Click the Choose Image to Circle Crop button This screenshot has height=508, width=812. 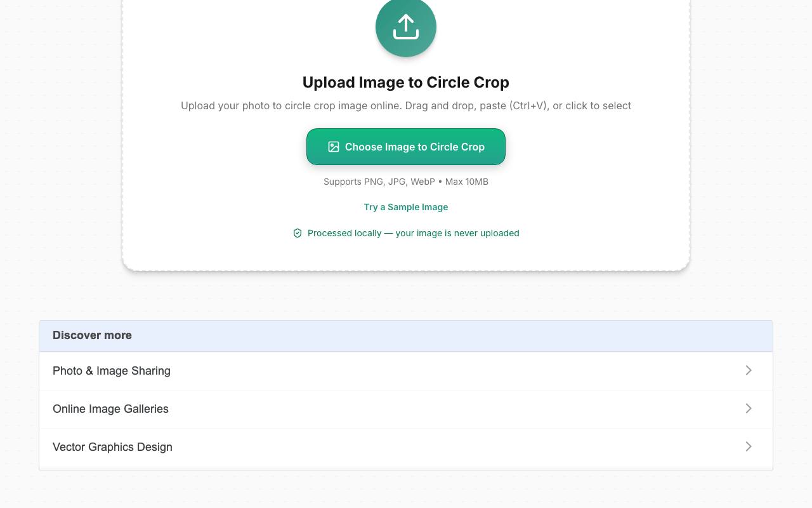coord(406,147)
